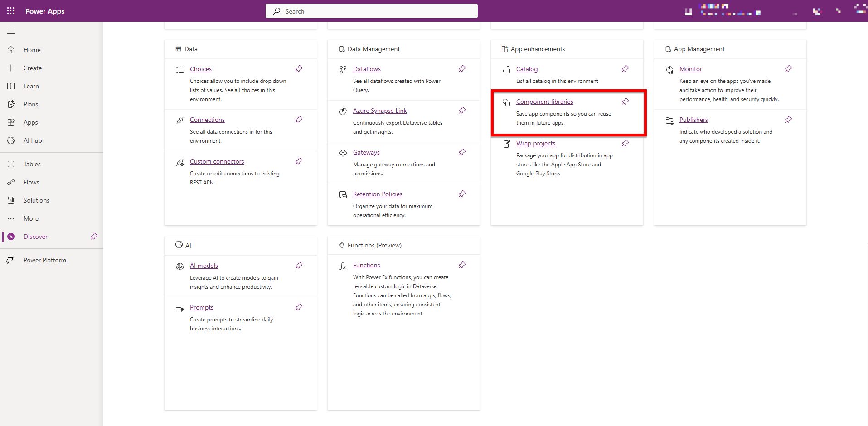Expand the More menu in sidebar
The width and height of the screenshot is (868, 426).
pos(52,218)
